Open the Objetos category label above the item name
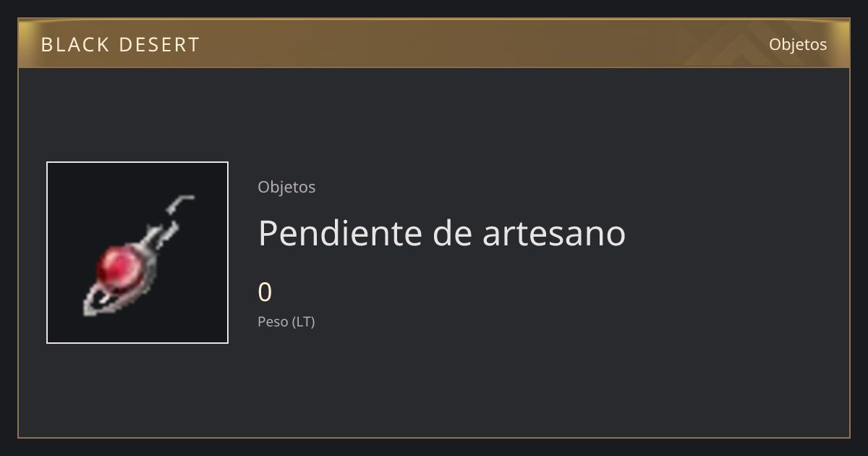The image size is (868, 456). tap(286, 187)
